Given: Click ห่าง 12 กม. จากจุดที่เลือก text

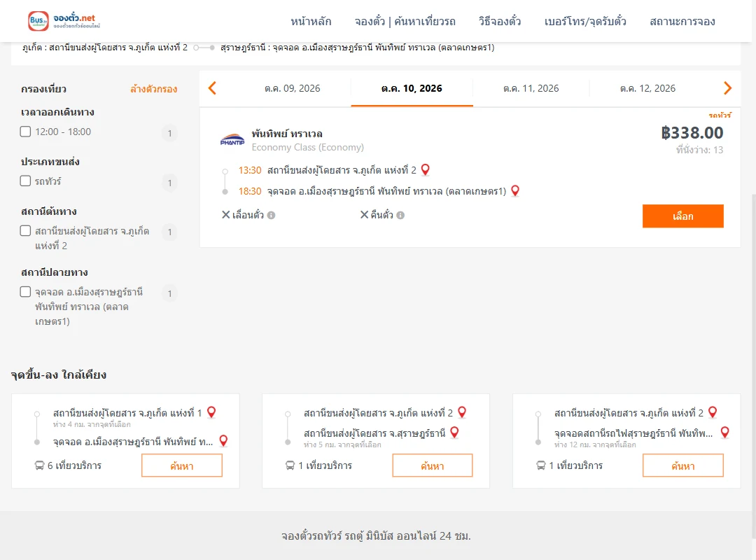Looking at the screenshot, I should coord(595,444).
